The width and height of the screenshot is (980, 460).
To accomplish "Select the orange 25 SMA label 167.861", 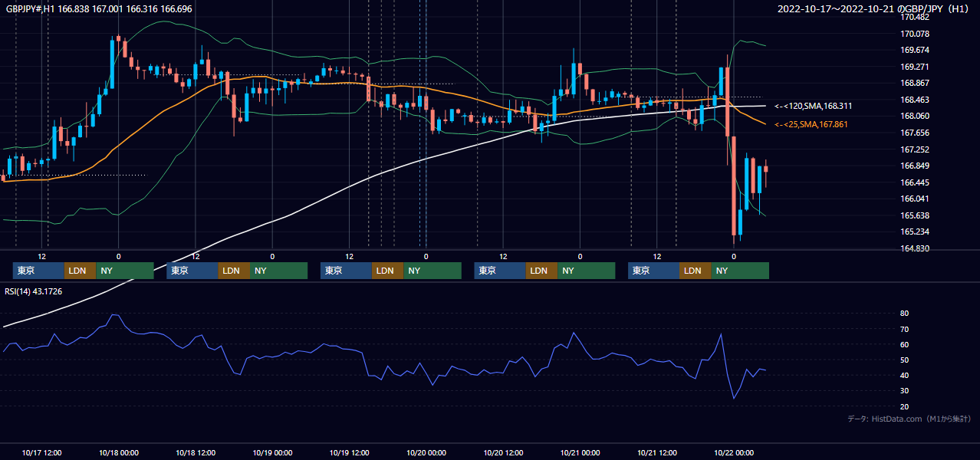I will 811,124.
